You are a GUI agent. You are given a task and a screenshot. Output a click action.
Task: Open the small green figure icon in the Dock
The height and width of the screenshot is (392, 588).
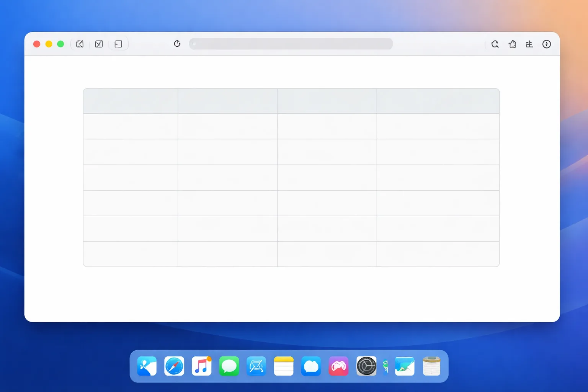click(x=385, y=366)
